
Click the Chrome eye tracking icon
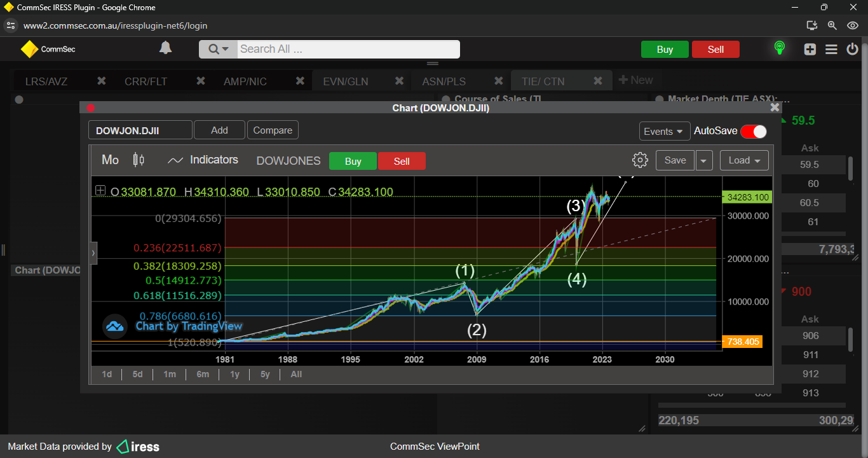point(853,25)
